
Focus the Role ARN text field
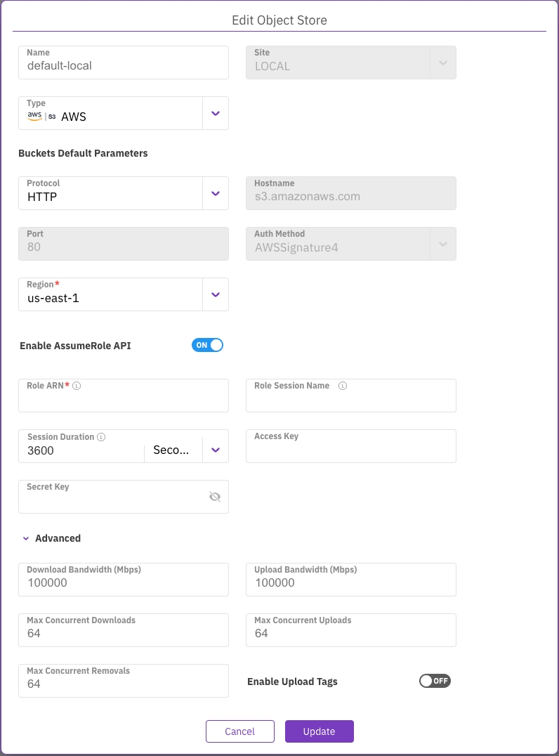pos(123,400)
